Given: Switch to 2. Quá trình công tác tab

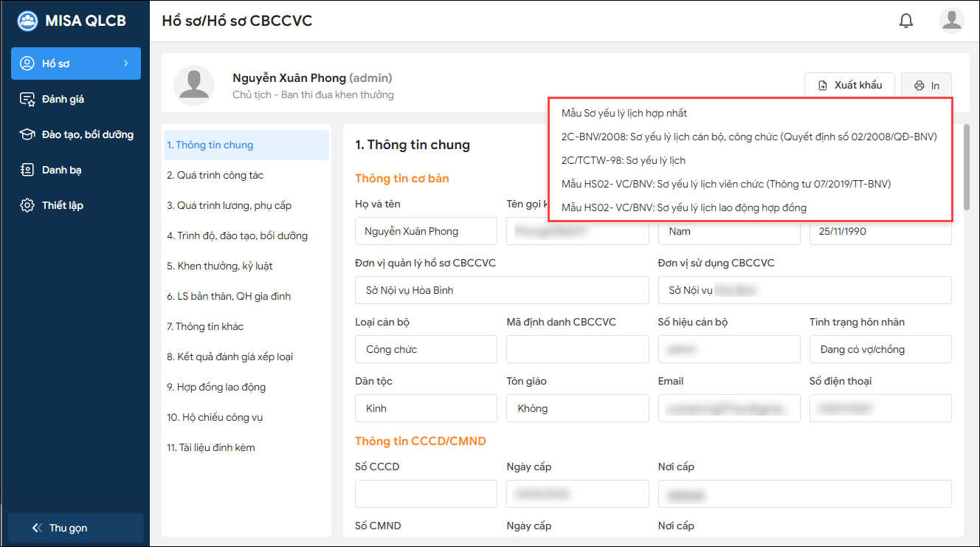Looking at the screenshot, I should 215,175.
